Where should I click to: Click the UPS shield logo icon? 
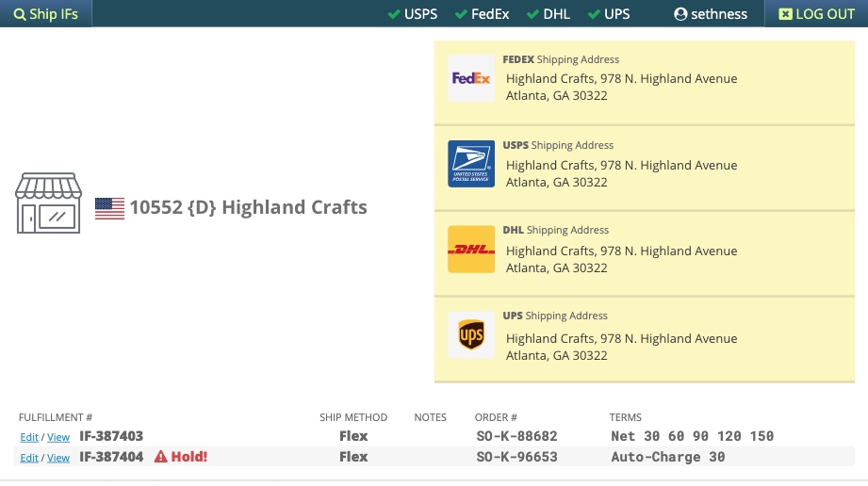pyautogui.click(x=470, y=335)
